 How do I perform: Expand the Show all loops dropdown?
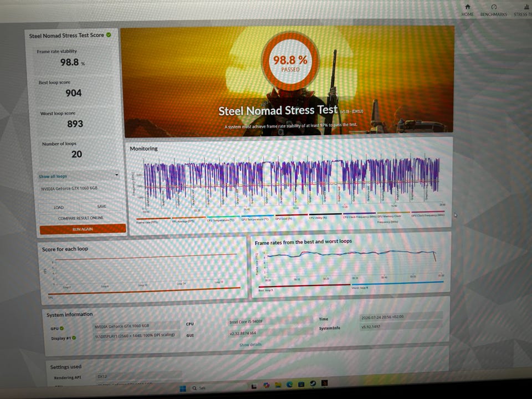79,176
